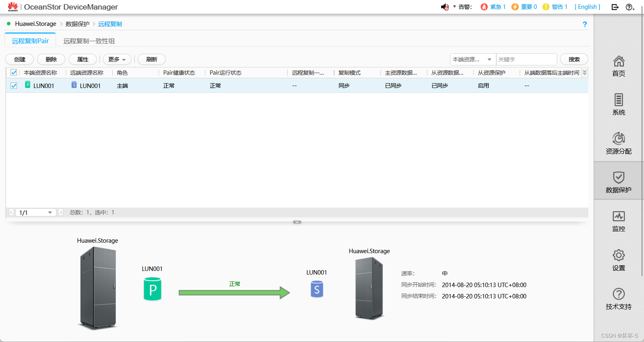Viewport: 644px width, 342px height.
Task: Click the 删除 button
Action: click(x=51, y=59)
